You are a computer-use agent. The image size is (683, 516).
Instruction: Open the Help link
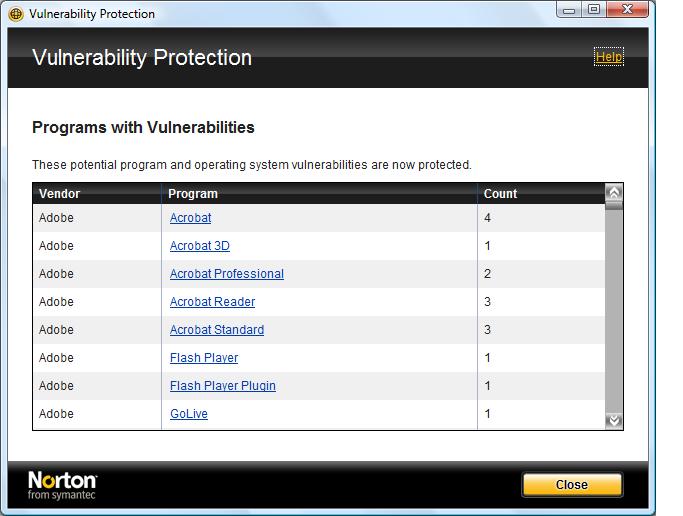point(609,57)
